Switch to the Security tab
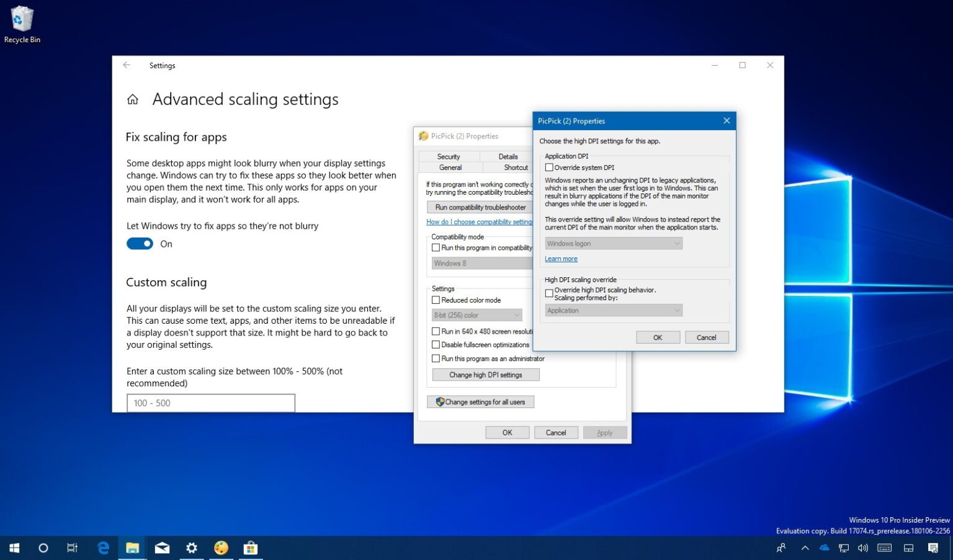The image size is (953, 560). [x=449, y=156]
